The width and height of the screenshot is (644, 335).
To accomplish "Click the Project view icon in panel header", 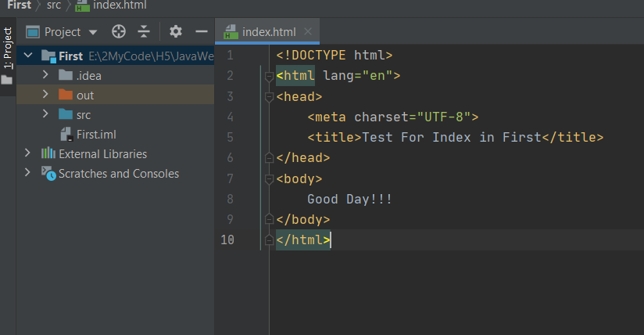I will coord(33,31).
